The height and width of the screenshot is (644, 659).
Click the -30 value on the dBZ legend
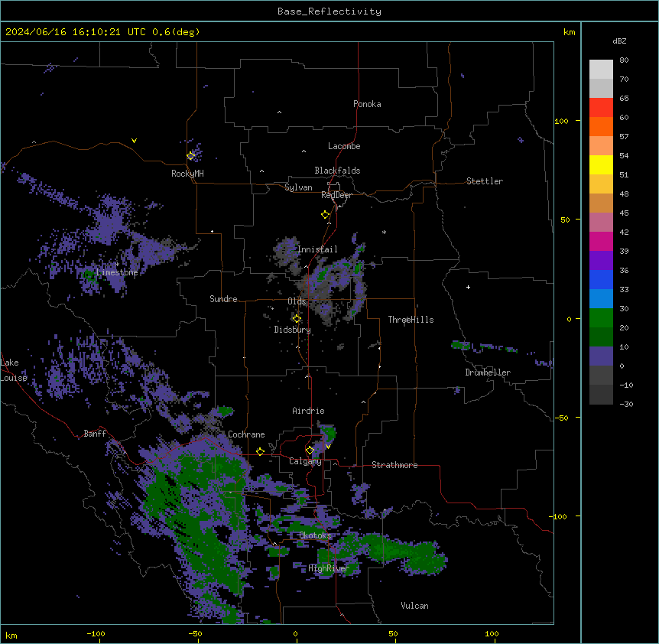tap(626, 404)
